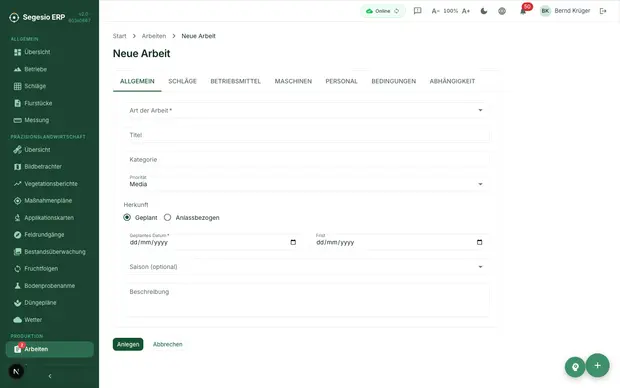Open the Flurstücke document icon
The image size is (620, 388).
pyautogui.click(x=17, y=103)
